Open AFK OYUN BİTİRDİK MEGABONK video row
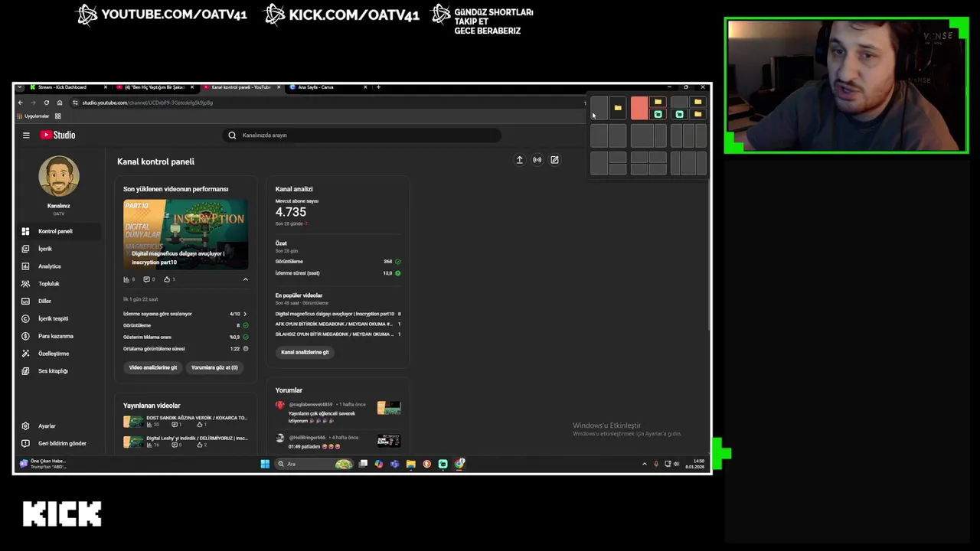Viewport: 980px width, 551px height. (x=338, y=324)
